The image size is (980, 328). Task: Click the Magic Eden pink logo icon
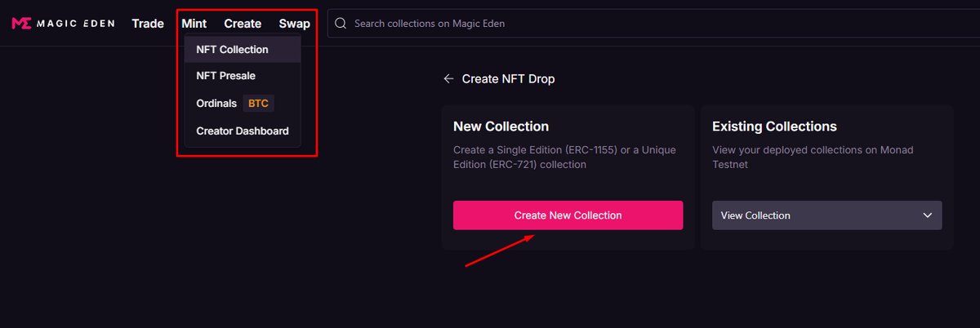click(21, 24)
